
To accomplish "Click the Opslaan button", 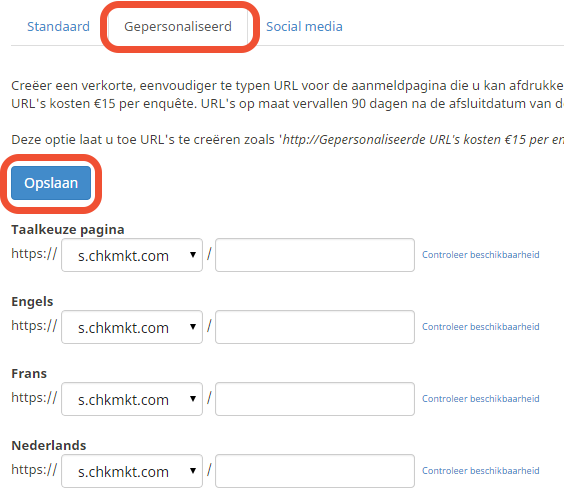I will tap(51, 183).
